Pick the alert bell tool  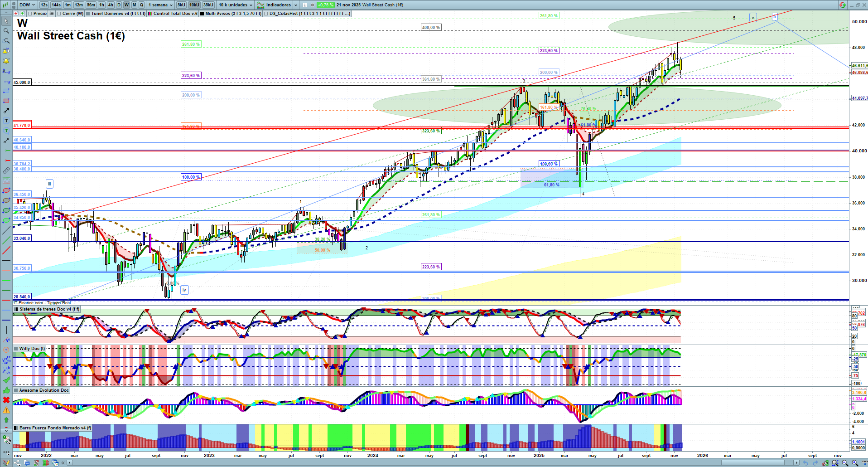(x=6, y=61)
